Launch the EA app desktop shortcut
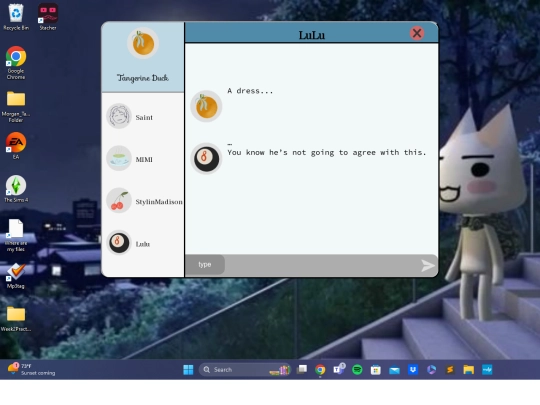The height and width of the screenshot is (405, 540). pyautogui.click(x=16, y=146)
